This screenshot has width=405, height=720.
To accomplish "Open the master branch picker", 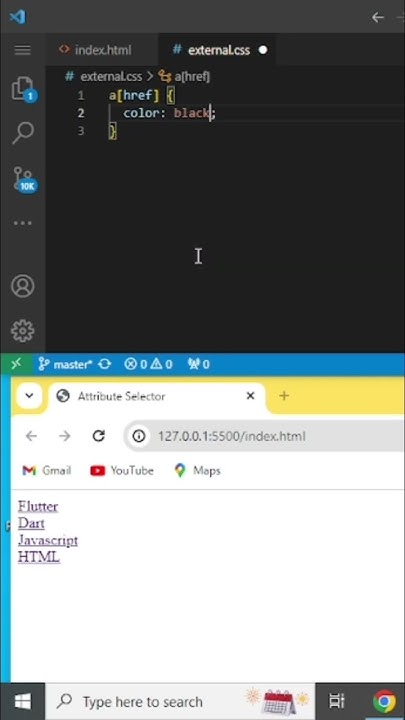I will tap(65, 365).
